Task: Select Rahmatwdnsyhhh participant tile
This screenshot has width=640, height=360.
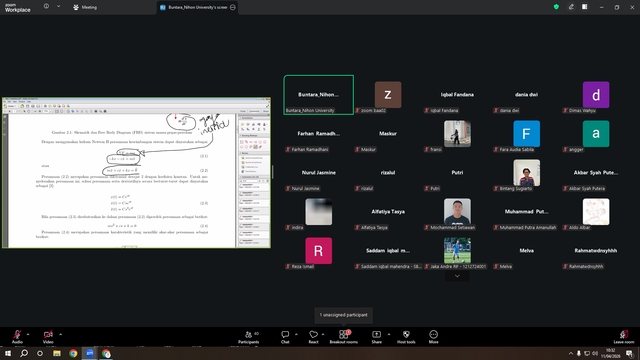Action: (x=596, y=251)
